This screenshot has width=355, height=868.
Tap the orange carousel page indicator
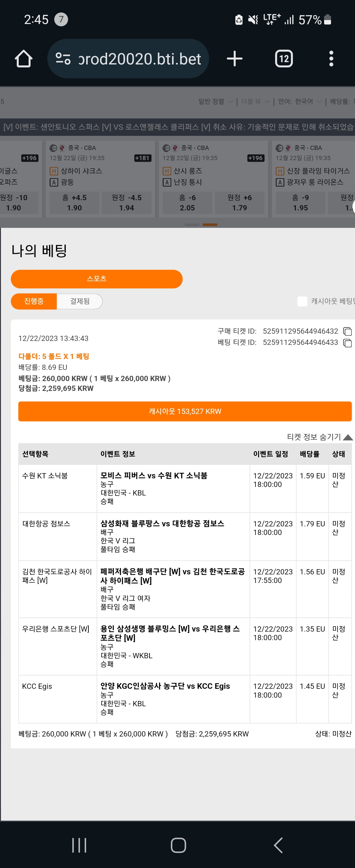coord(210,225)
